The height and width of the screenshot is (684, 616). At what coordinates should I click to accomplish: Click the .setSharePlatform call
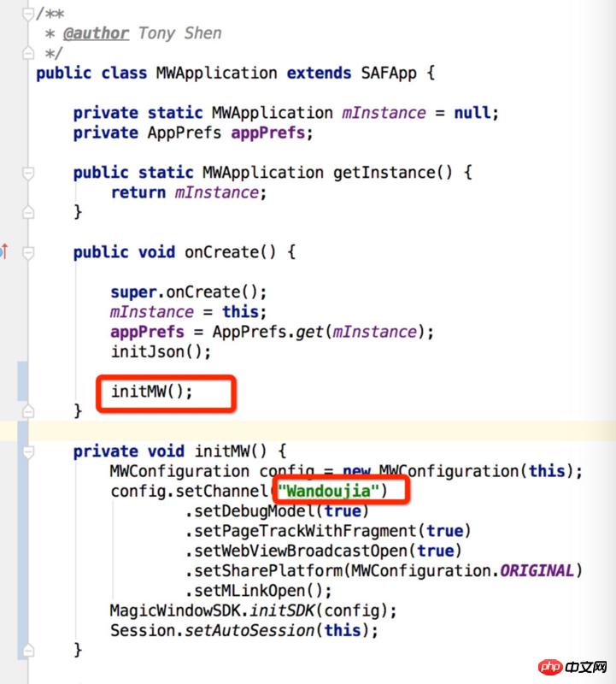384,570
